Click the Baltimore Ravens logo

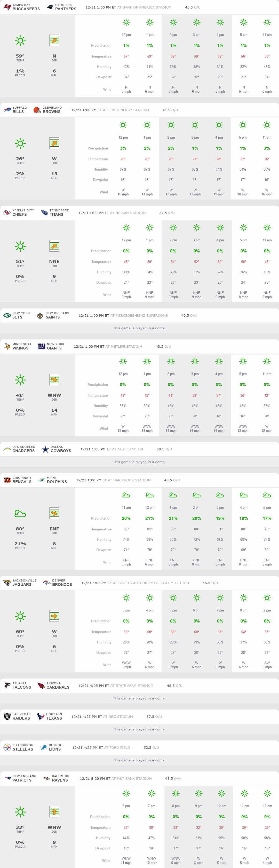point(46,778)
